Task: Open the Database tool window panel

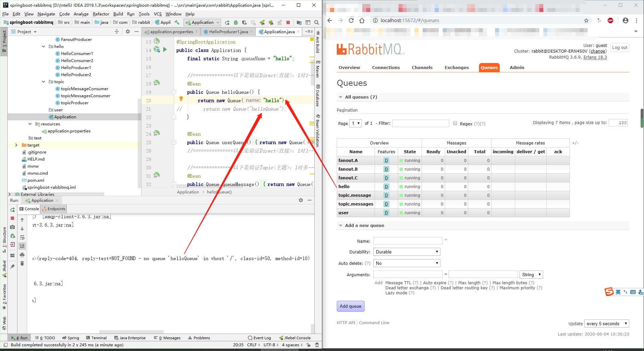Action: point(318,96)
